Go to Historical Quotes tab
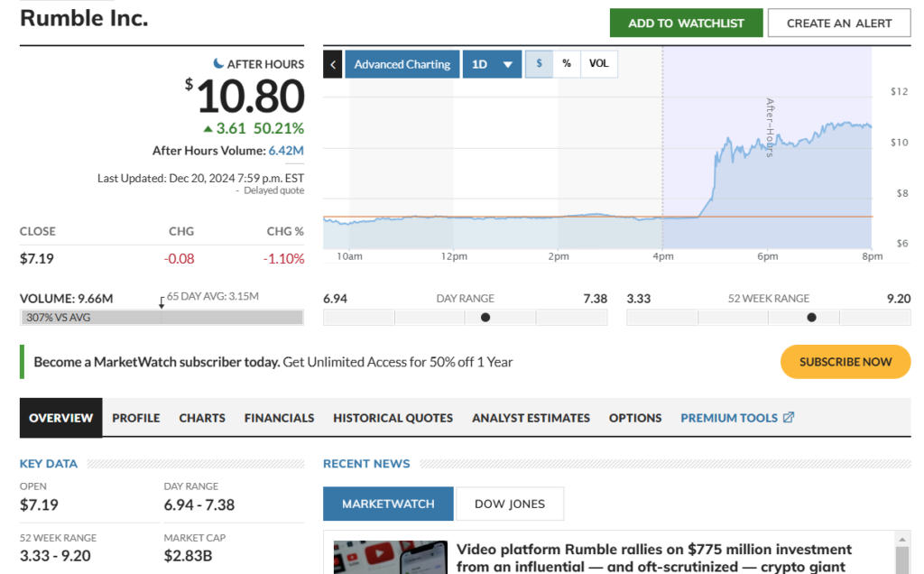The height and width of the screenshot is (574, 924). [x=393, y=418]
